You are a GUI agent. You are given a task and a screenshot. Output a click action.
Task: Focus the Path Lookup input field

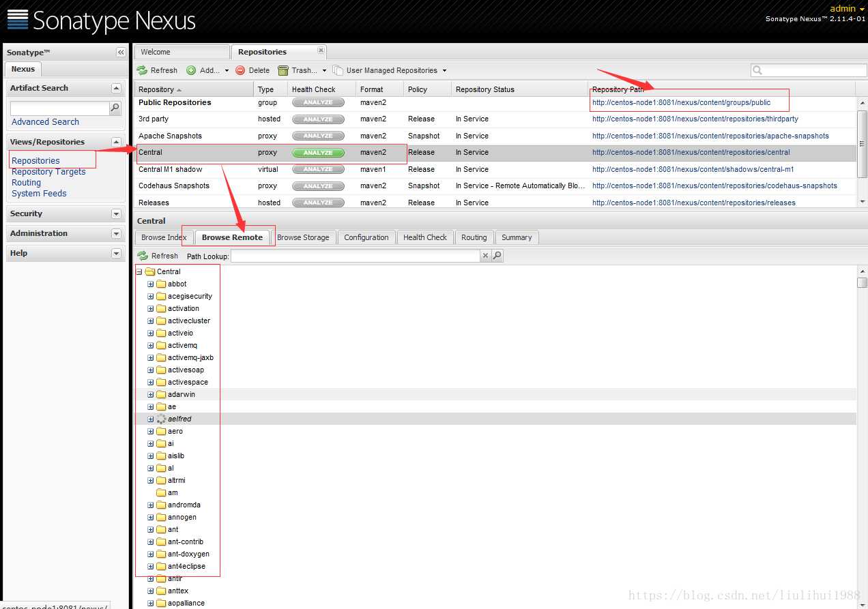pos(355,256)
